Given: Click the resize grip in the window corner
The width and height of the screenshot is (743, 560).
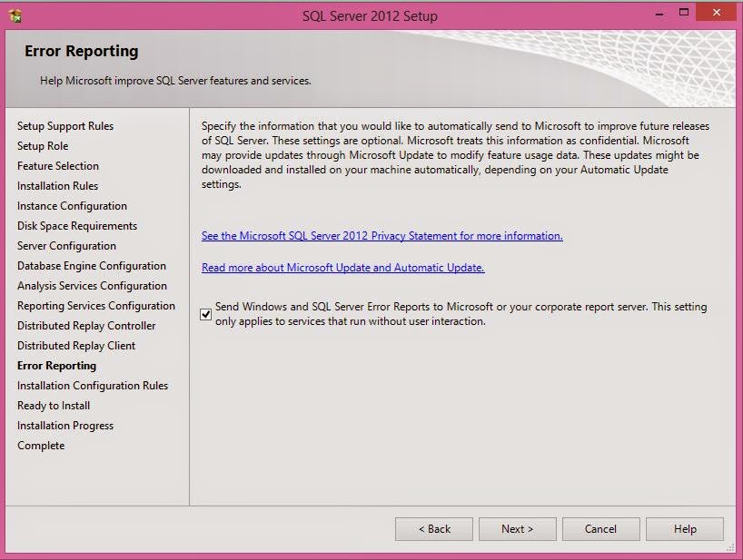Looking at the screenshot, I should point(731,547).
